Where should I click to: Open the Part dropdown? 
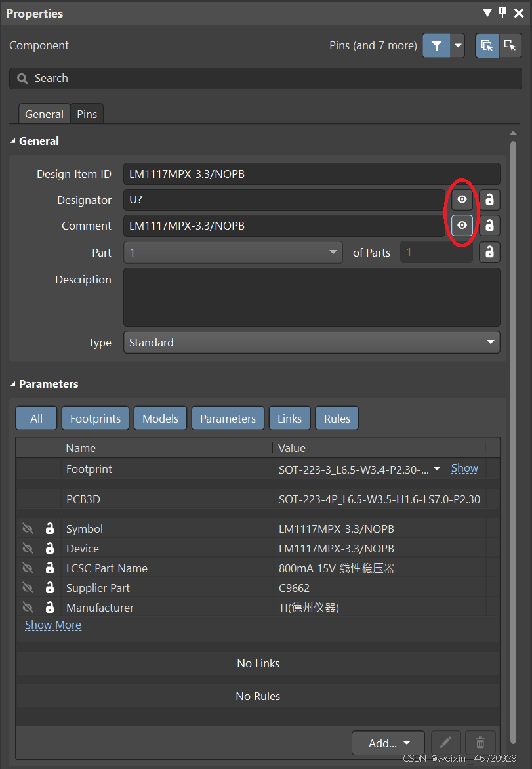click(233, 253)
